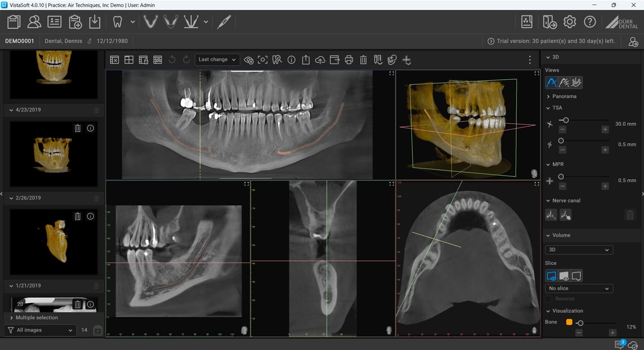Toggle the first Slice mode button under Slice

(551, 276)
